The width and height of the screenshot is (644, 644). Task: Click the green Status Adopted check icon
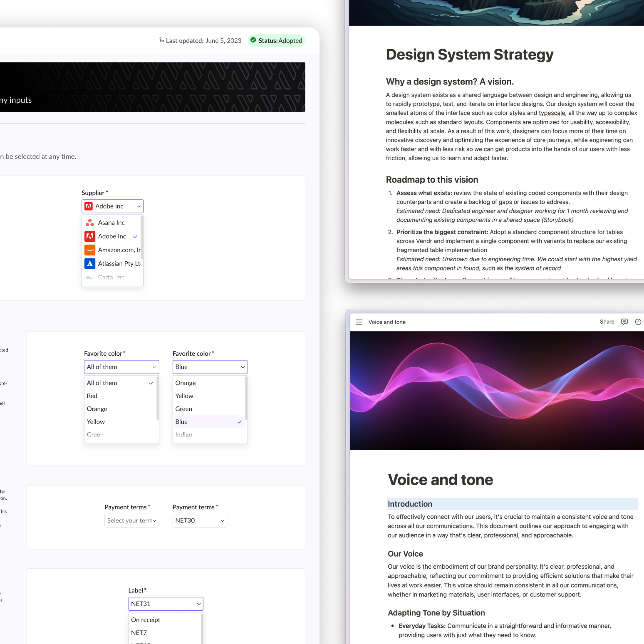coord(253,40)
